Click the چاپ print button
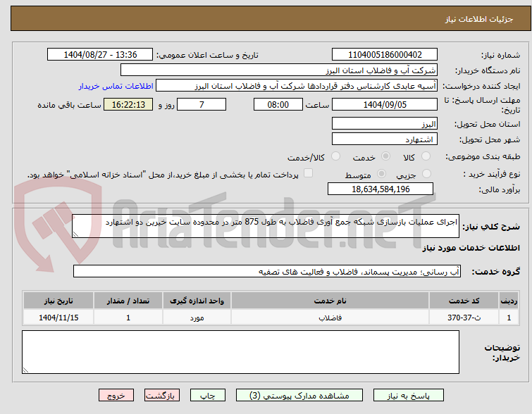Viewport: 532px width, 414px height. (208, 396)
